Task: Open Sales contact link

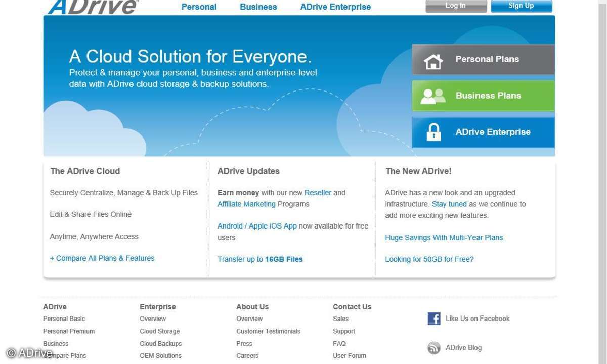Action: [x=340, y=318]
